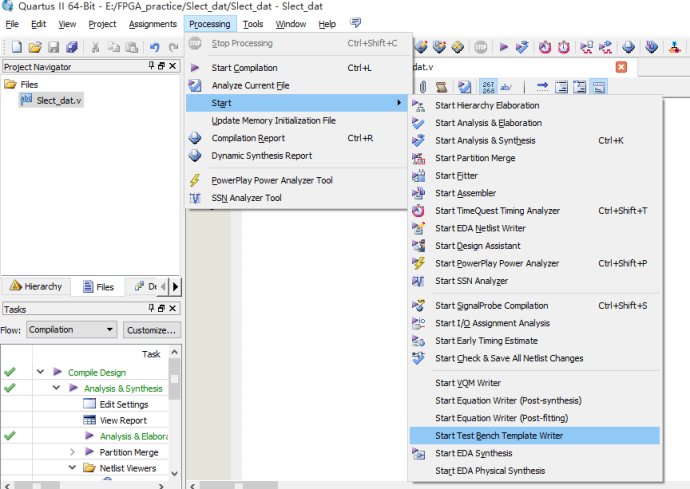Choose Analyze Current File menu entry
This screenshot has width=690, height=489.
click(x=297, y=85)
